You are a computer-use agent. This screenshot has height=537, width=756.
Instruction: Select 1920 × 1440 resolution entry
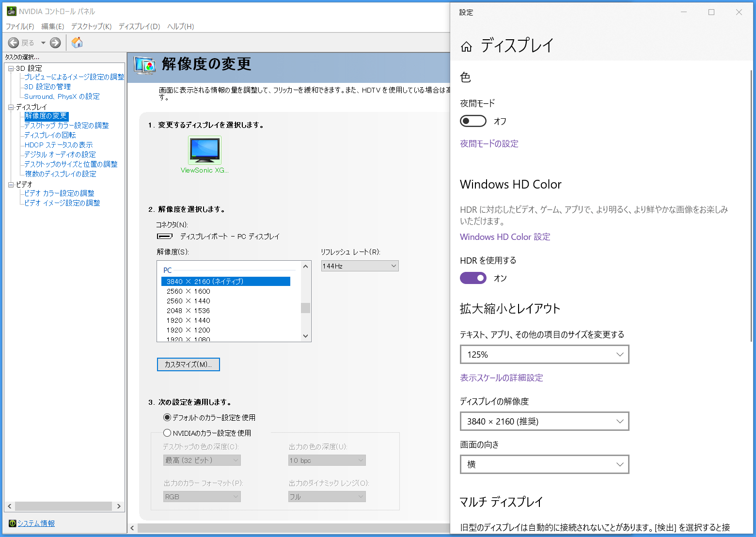[189, 320]
